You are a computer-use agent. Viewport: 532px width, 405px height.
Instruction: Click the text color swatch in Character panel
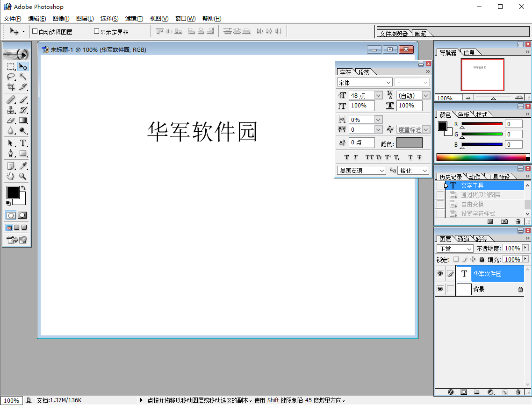click(x=410, y=143)
